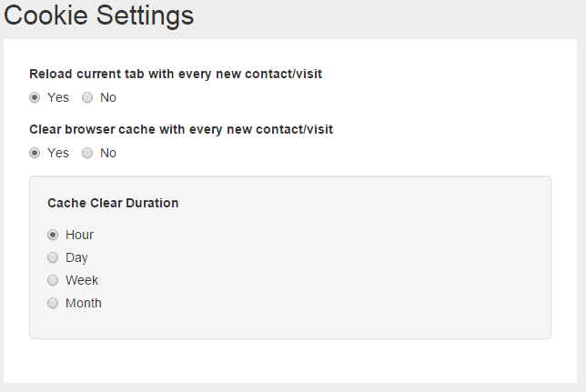The width and height of the screenshot is (586, 392).
Task: Click the 'Hour' text label
Action: coord(79,235)
